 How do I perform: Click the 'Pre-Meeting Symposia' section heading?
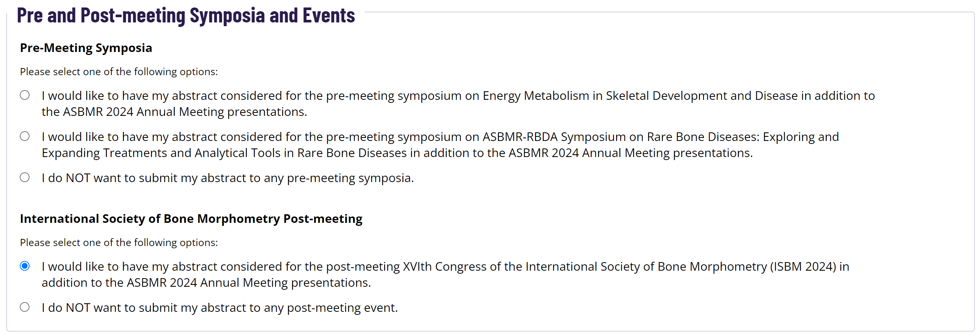pyautogui.click(x=86, y=48)
